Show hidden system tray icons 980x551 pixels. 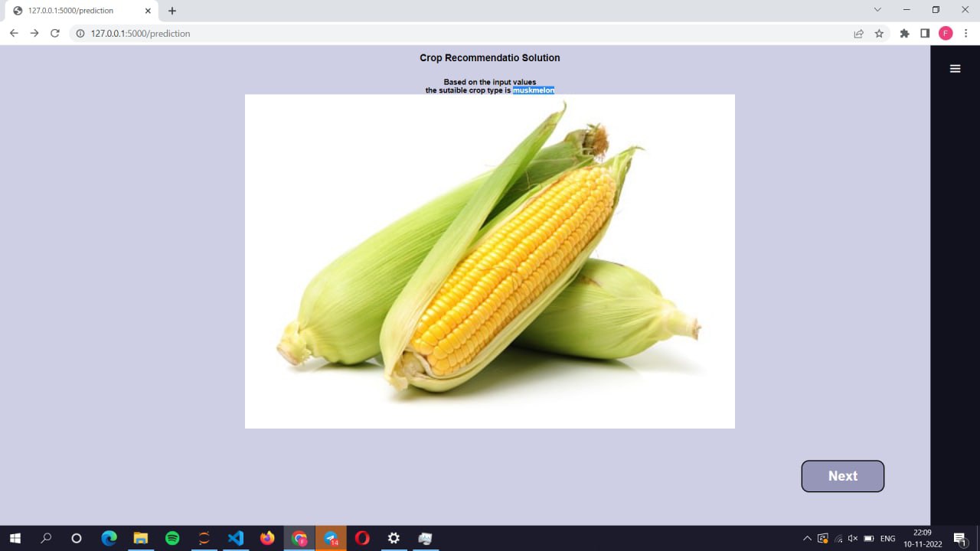[807, 539]
